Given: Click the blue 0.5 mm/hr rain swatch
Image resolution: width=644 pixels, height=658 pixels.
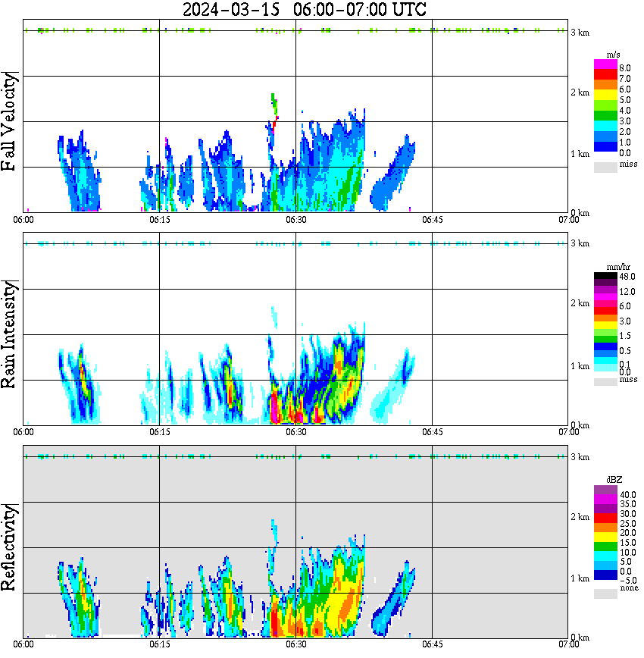Looking at the screenshot, I should coord(605,346).
